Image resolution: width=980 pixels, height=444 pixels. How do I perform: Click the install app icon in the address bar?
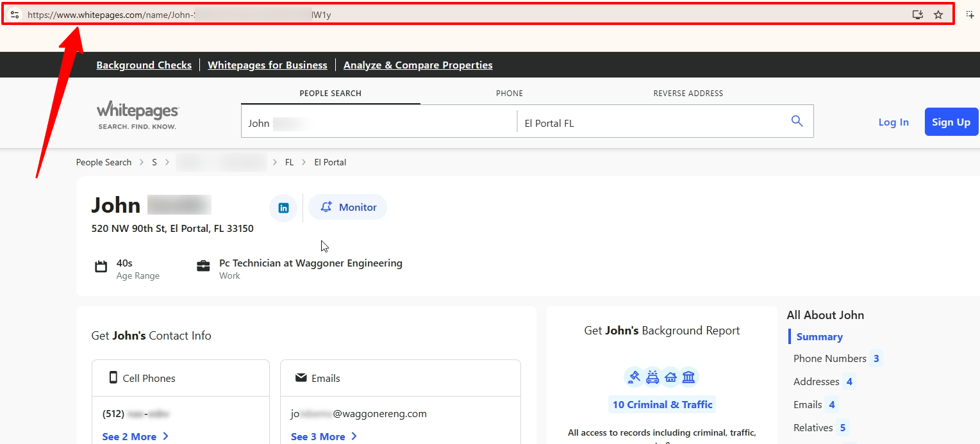point(918,15)
